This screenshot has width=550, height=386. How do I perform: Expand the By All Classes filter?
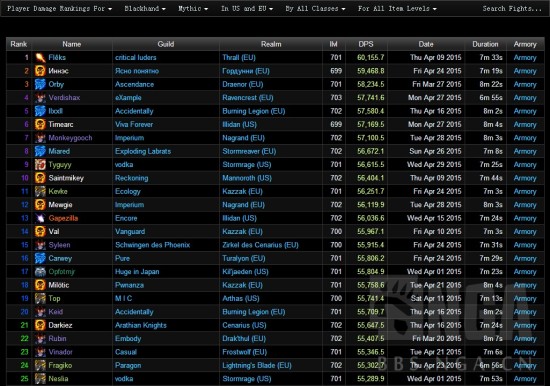(x=315, y=8)
